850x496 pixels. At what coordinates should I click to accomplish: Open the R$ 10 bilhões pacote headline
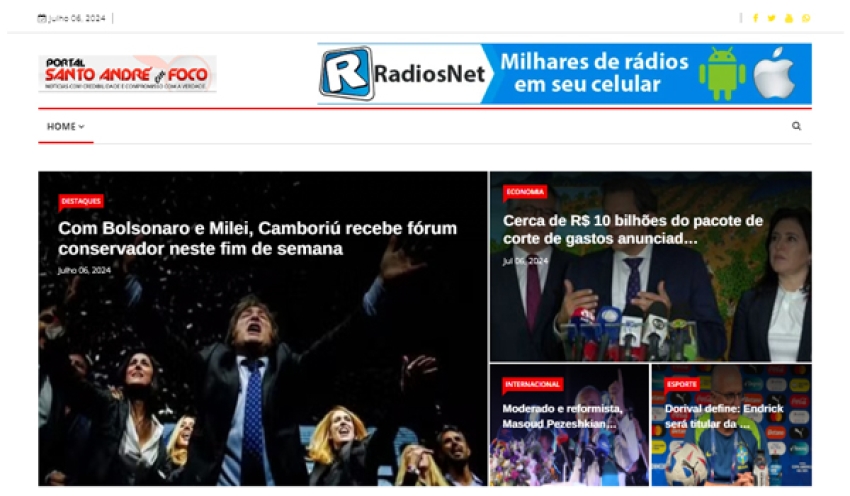[x=633, y=229]
